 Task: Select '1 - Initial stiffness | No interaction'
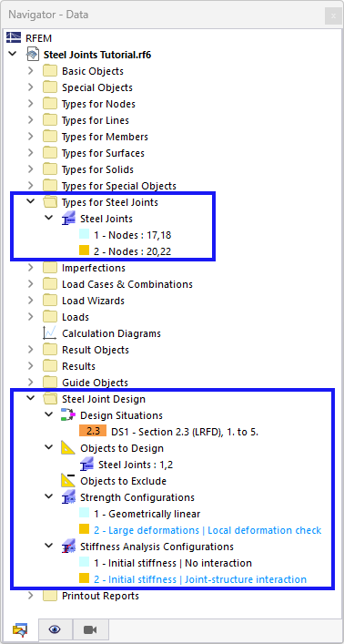[x=173, y=563]
